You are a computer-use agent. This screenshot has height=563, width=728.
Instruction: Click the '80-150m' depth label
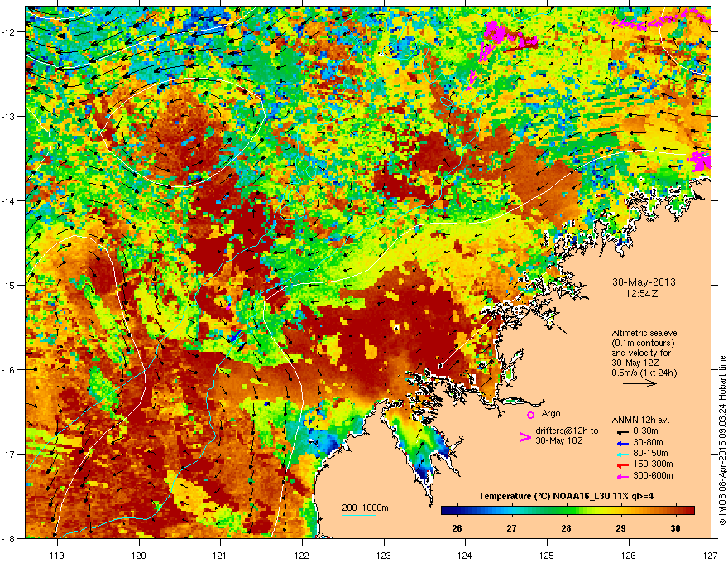(650, 453)
